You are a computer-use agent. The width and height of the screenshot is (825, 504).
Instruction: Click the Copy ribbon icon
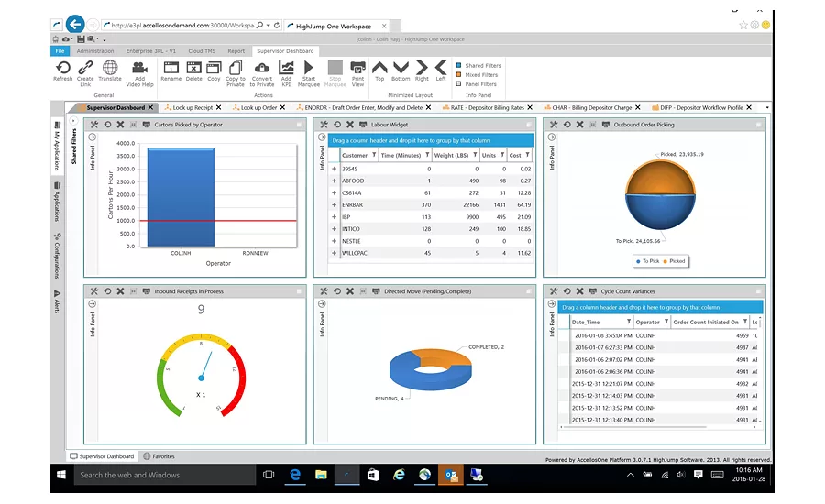[214, 68]
